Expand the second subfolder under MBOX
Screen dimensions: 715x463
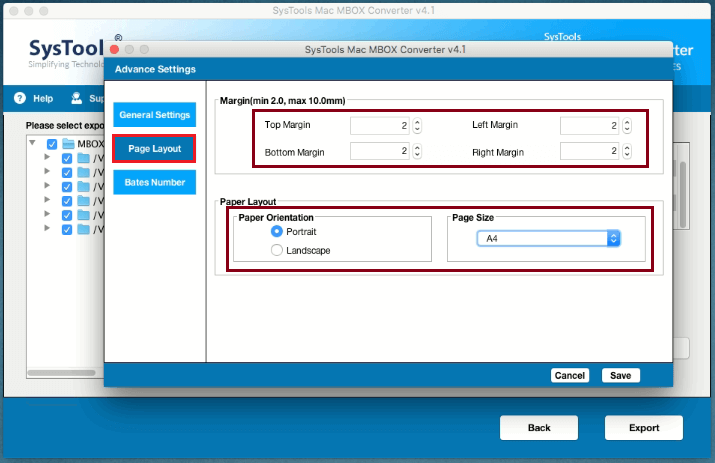[47, 171]
